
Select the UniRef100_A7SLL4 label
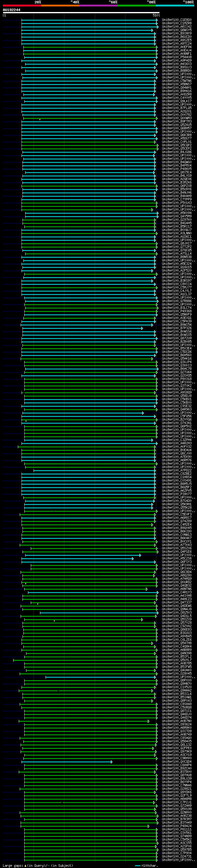pyautogui.click(x=177, y=253)
